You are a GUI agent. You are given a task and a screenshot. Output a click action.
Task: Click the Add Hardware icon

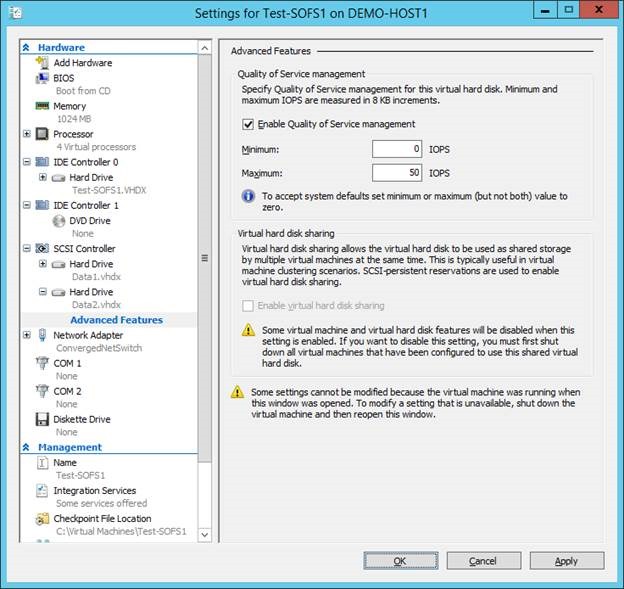[43, 63]
